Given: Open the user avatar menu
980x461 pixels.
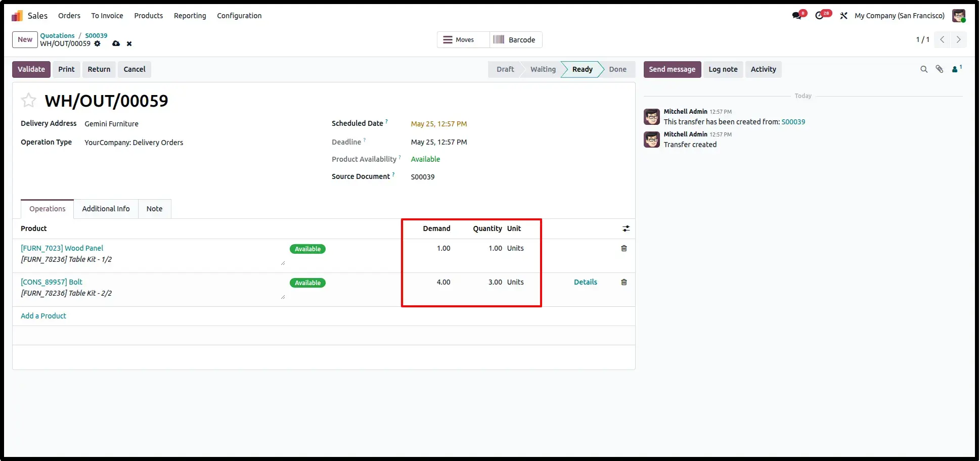Looking at the screenshot, I should point(959,16).
